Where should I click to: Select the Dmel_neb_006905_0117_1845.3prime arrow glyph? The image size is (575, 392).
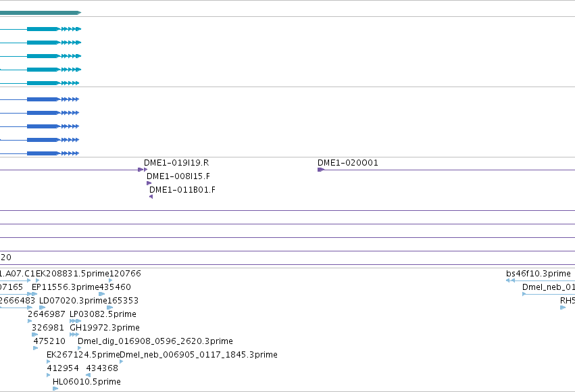[x=122, y=362]
